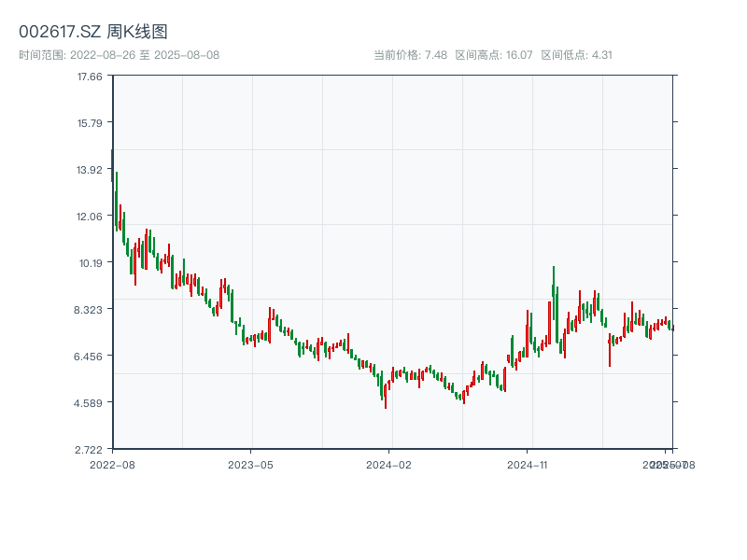The width and height of the screenshot is (747, 560).
Task: Select the 时间范围 date range text
Action: click(120, 55)
